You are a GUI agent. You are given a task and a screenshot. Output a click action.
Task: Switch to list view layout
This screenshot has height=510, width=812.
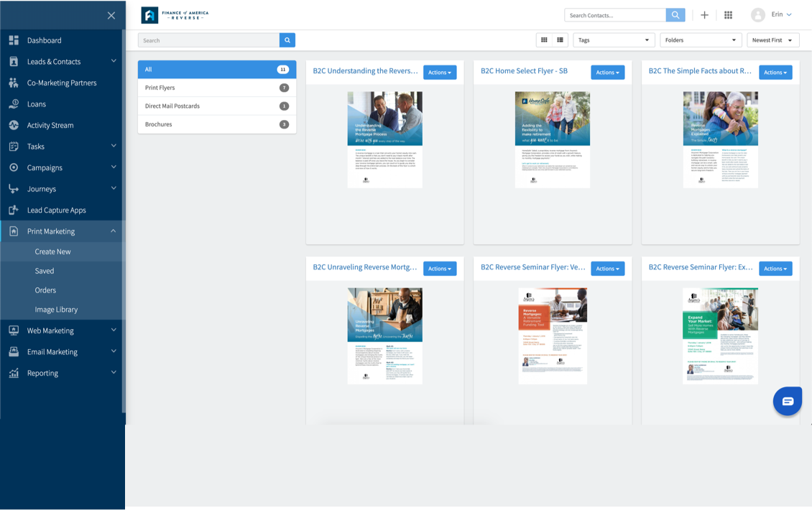pyautogui.click(x=560, y=40)
